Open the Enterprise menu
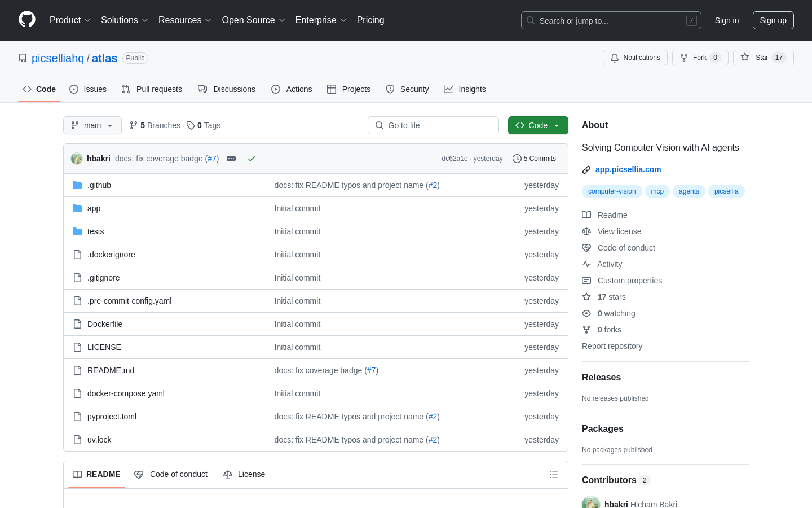The image size is (812, 508). point(321,20)
